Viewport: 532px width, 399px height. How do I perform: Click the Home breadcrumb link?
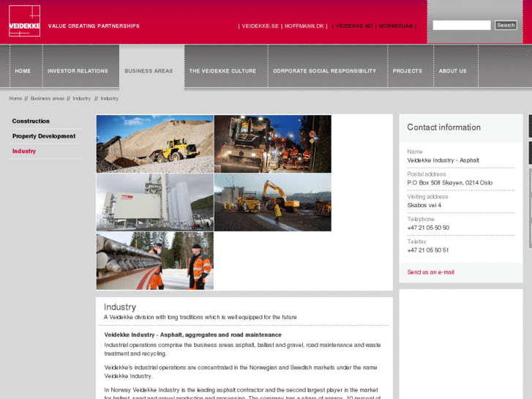[15, 99]
